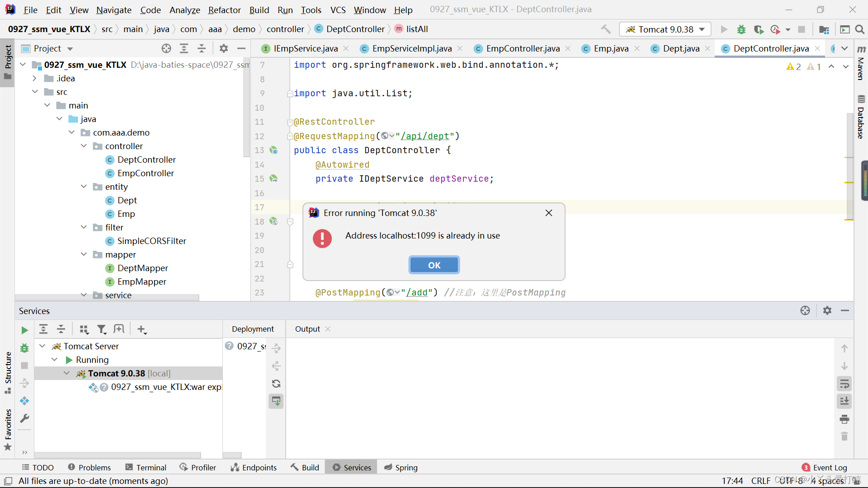Collapse the src folder
Image resolution: width=868 pixels, height=488 pixels.
pos(35,92)
